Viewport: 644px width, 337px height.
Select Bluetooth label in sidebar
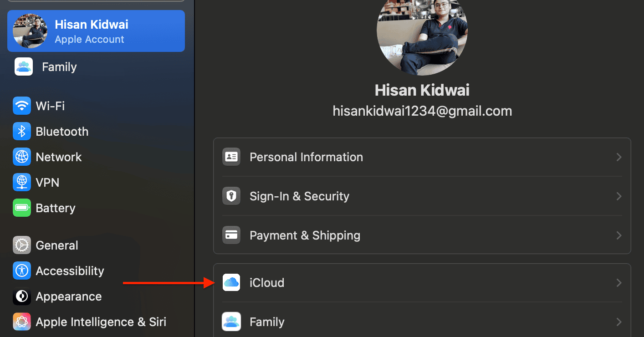[62, 132]
